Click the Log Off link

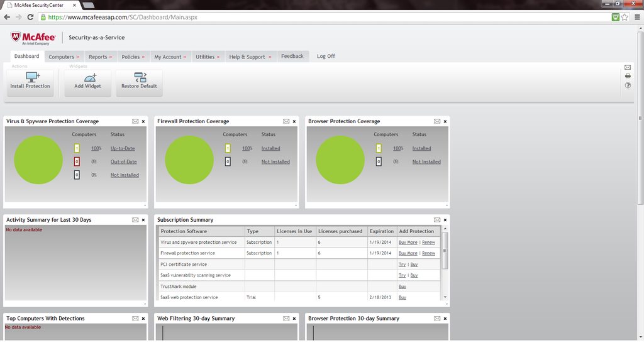(x=326, y=56)
